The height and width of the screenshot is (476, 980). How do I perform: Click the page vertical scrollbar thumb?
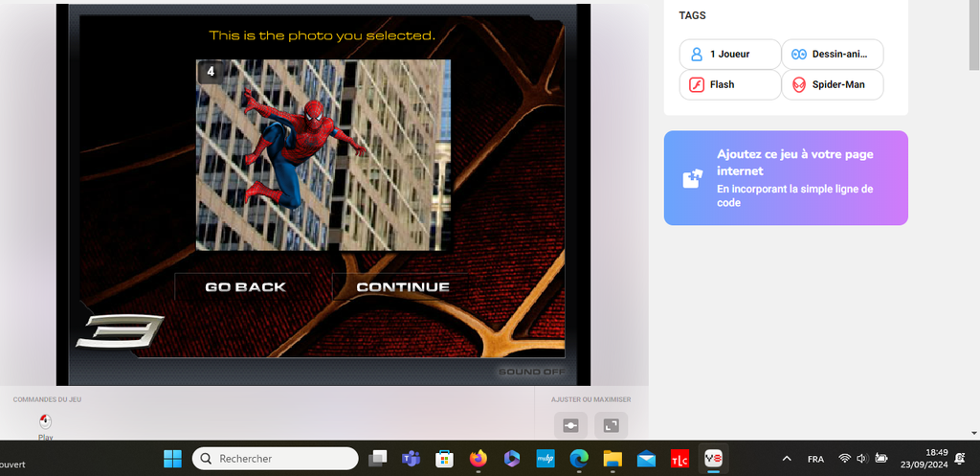(974, 37)
